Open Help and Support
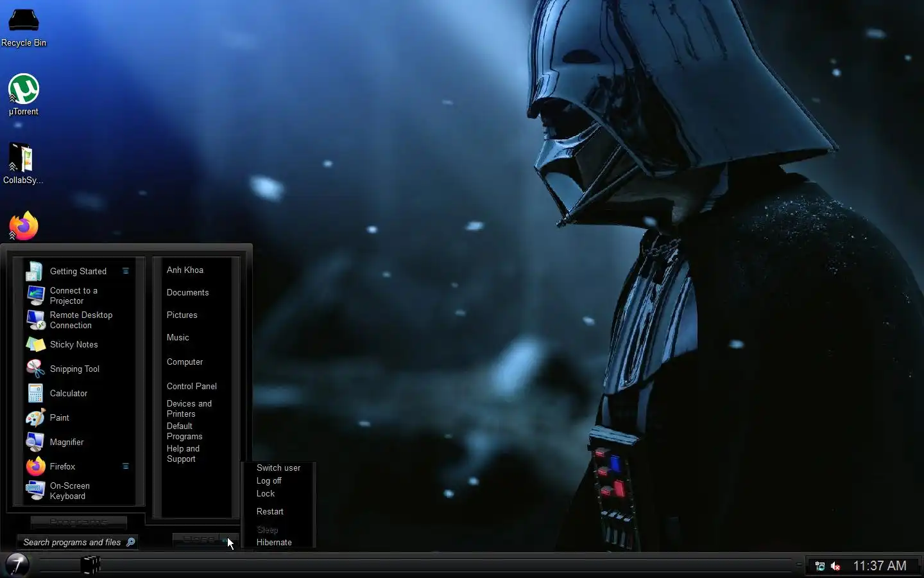 pos(184,453)
